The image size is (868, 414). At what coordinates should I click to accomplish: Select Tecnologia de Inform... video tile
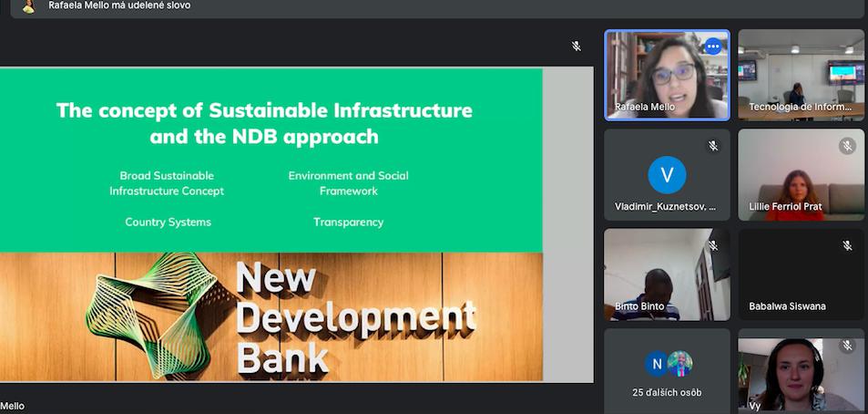click(x=801, y=75)
